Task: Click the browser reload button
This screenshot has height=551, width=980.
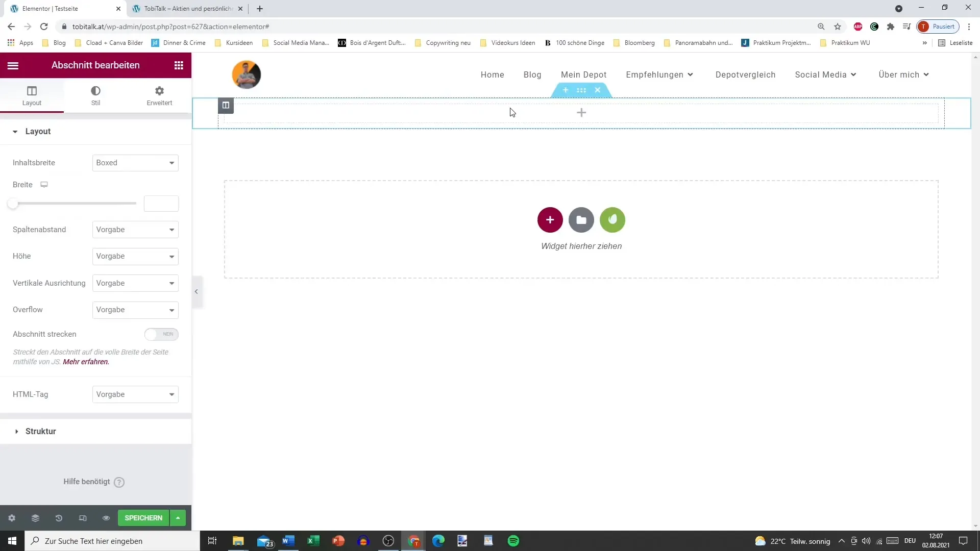Action: pyautogui.click(x=44, y=27)
